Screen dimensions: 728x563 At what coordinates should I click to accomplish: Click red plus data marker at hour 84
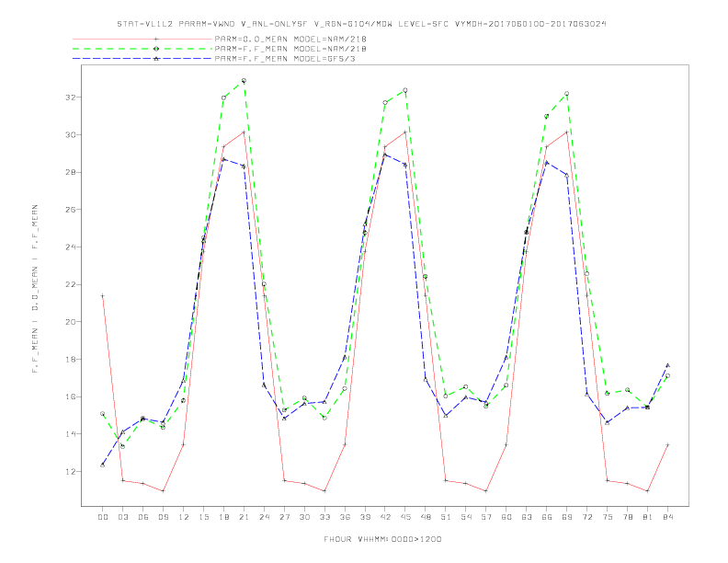pos(667,445)
